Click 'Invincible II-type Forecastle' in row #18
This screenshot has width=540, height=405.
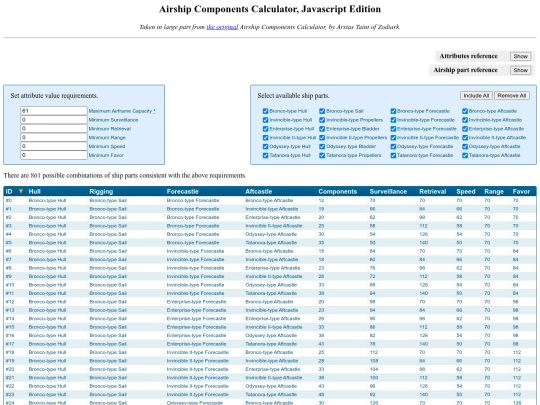(x=197, y=352)
